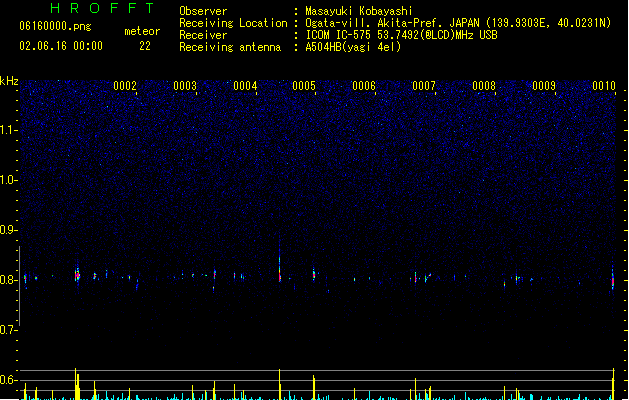Click time marker 0004

click(245, 86)
